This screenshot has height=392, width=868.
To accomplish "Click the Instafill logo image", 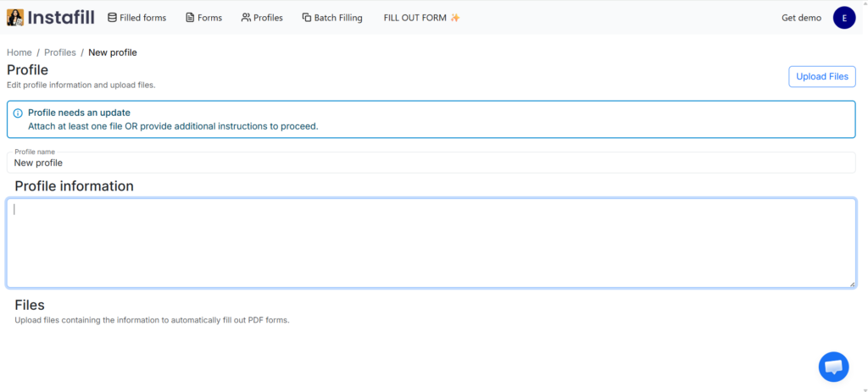I will coord(15,17).
